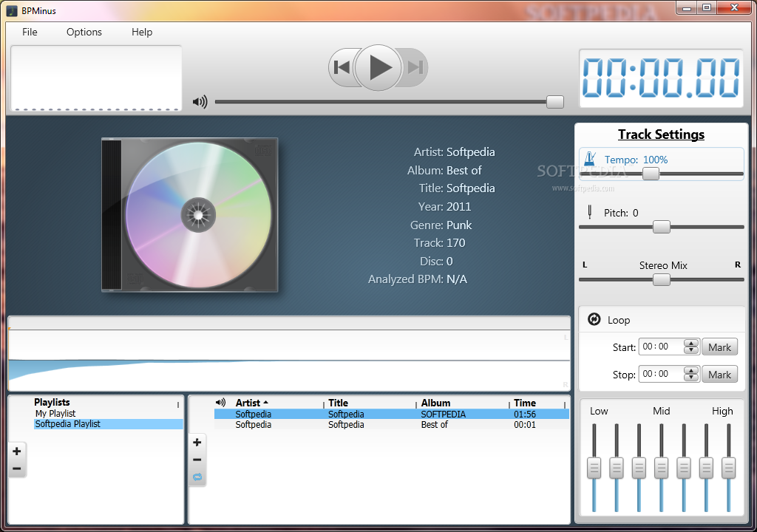Viewport: 757px width, 532px height.
Task: Click the metronome icon beside Tempo
Action: pos(590,159)
